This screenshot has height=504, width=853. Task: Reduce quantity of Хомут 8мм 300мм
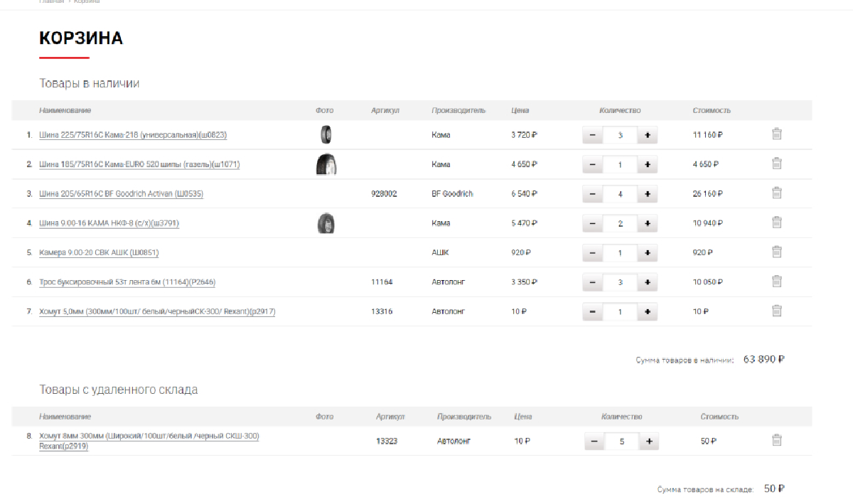[x=594, y=442]
